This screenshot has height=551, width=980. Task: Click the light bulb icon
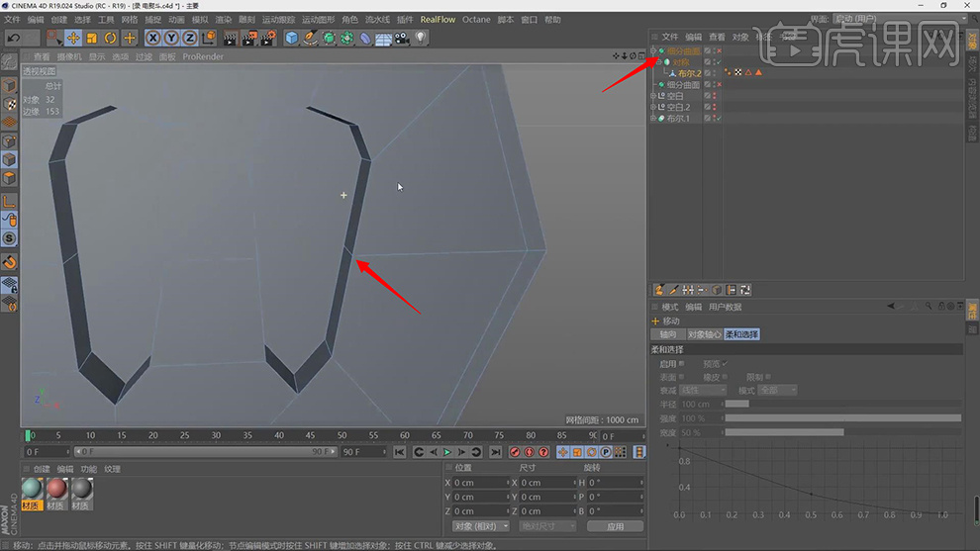[421, 38]
